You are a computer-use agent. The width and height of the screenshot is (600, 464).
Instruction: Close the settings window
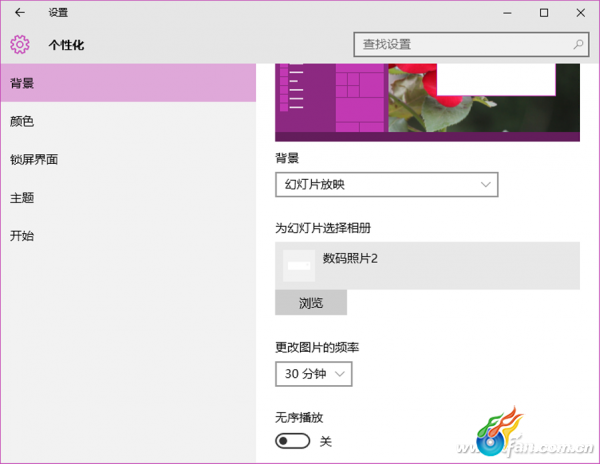[580, 13]
